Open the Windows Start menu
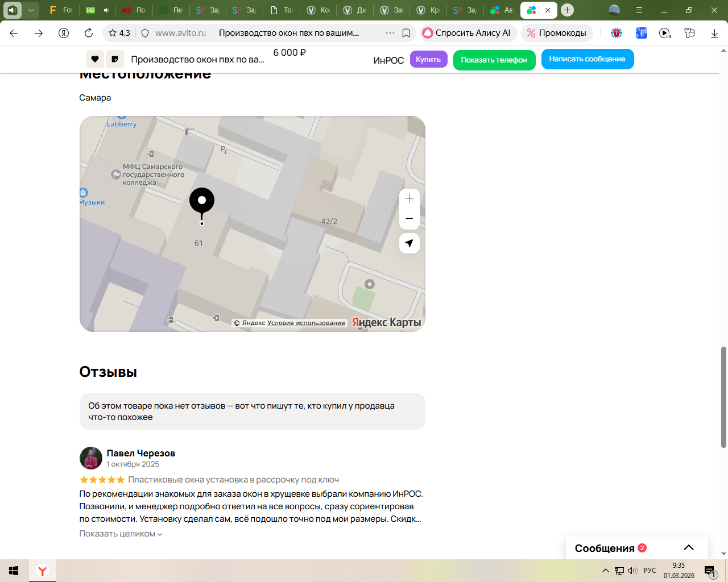 click(x=14, y=571)
